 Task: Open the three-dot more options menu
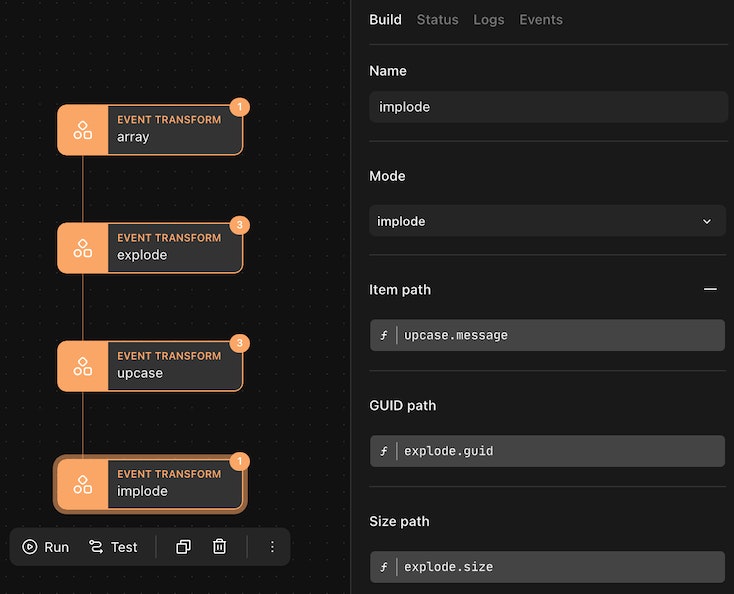pyautogui.click(x=272, y=547)
